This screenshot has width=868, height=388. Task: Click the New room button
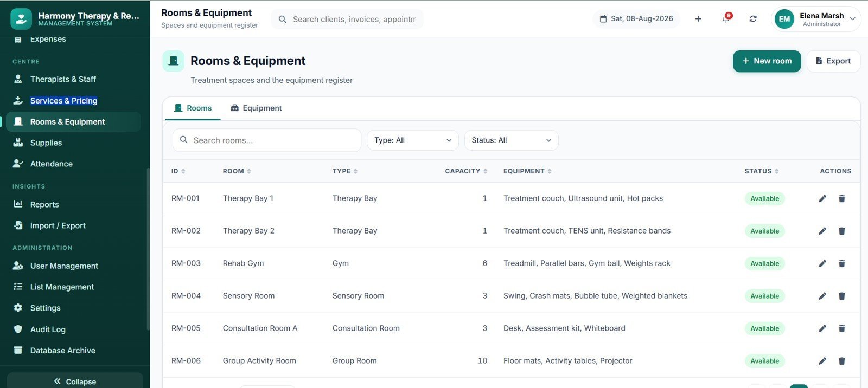click(x=767, y=61)
